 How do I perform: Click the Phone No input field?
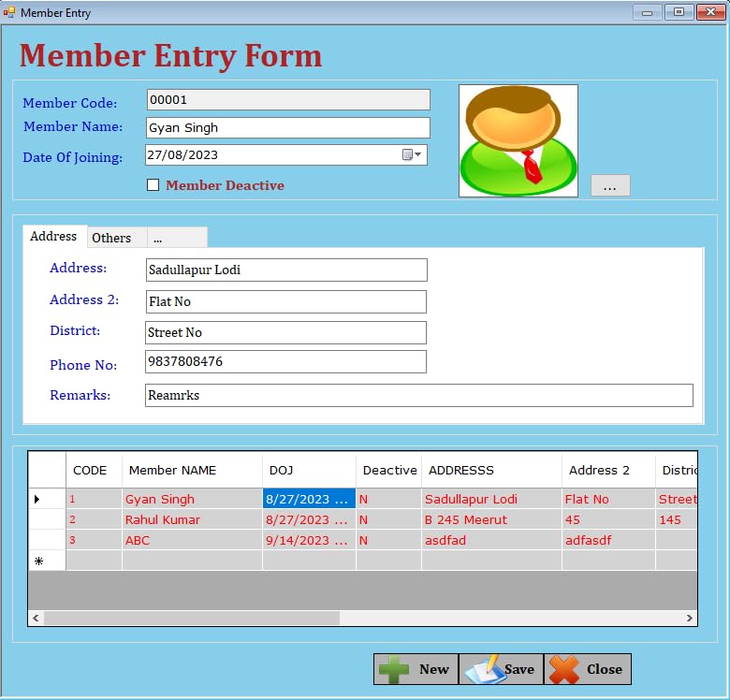(x=285, y=361)
